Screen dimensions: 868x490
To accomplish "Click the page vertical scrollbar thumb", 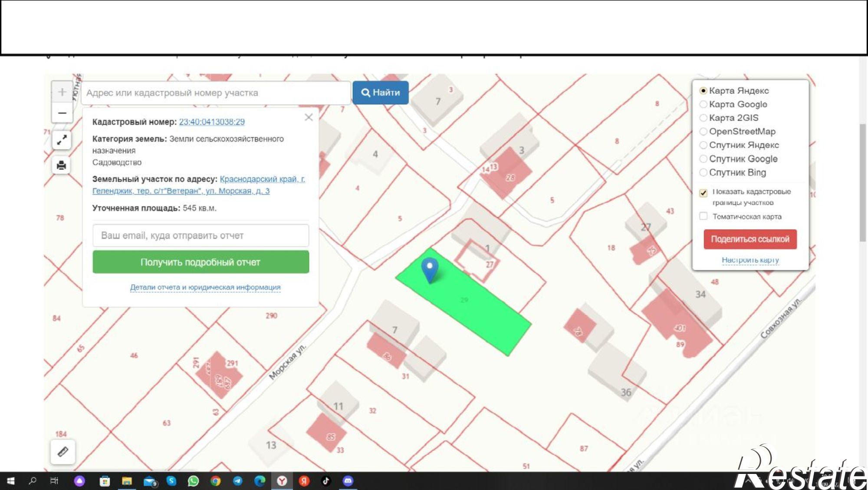I will pos(863,182).
